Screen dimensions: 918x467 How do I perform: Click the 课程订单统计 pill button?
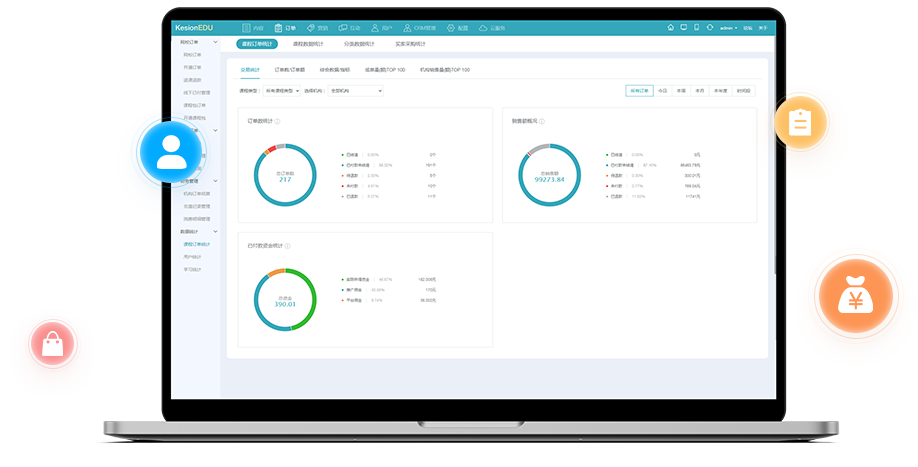pos(257,44)
